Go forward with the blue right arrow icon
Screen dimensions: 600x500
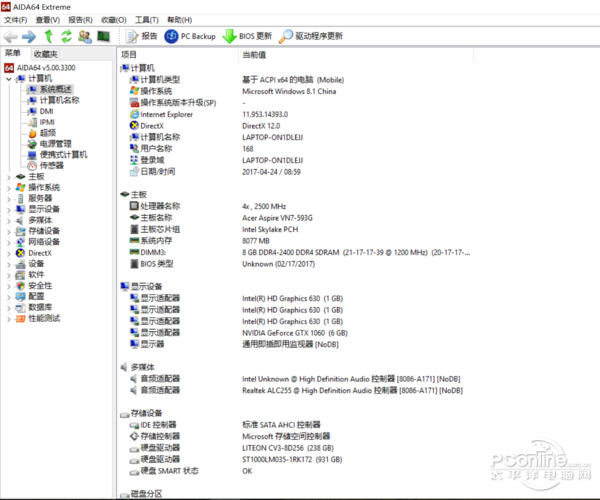(x=29, y=37)
